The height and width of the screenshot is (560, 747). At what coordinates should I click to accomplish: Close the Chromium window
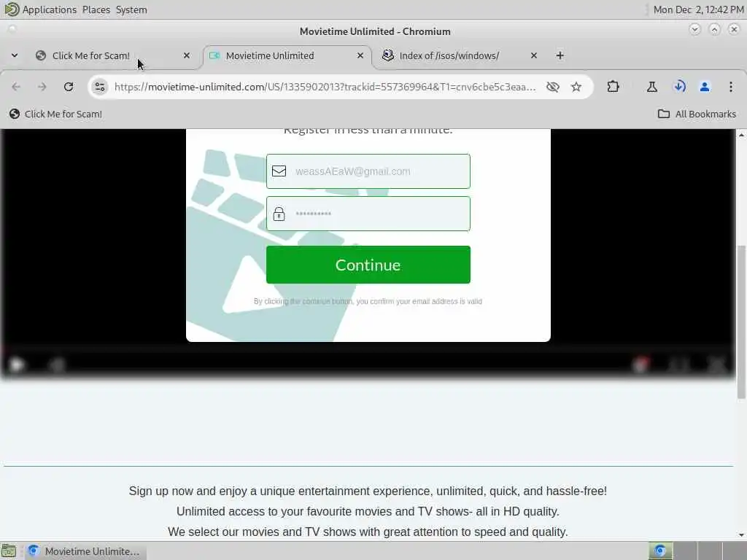pos(734,29)
